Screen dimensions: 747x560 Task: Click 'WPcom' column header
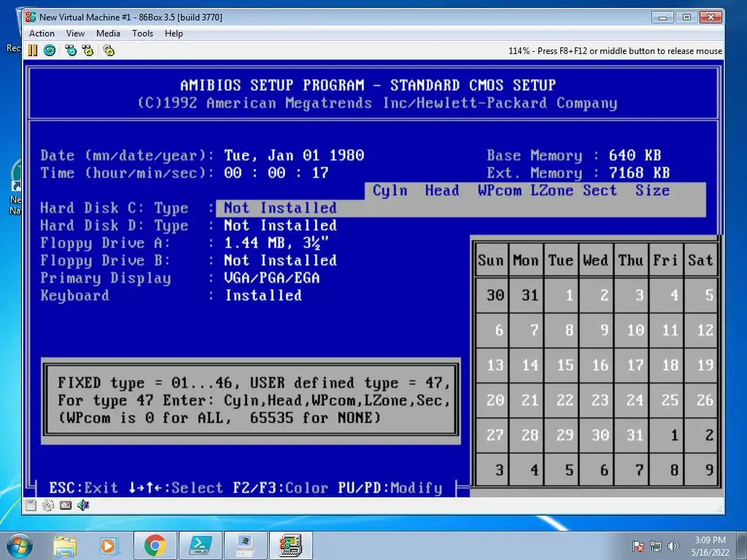(x=499, y=190)
